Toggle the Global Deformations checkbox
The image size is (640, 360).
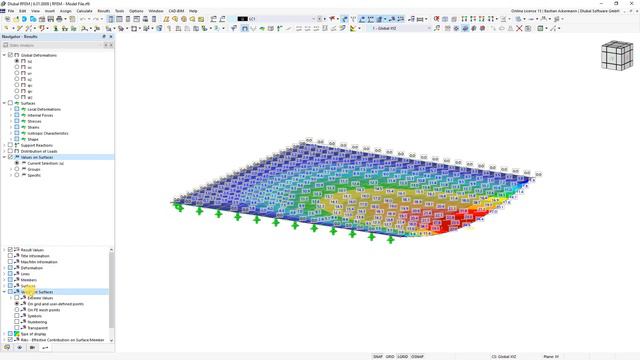tap(11, 55)
